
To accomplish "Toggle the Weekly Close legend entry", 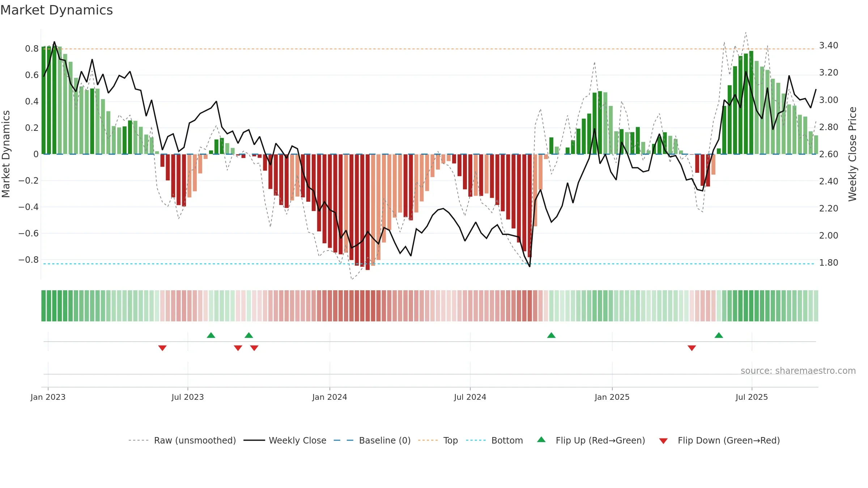I will (x=285, y=440).
